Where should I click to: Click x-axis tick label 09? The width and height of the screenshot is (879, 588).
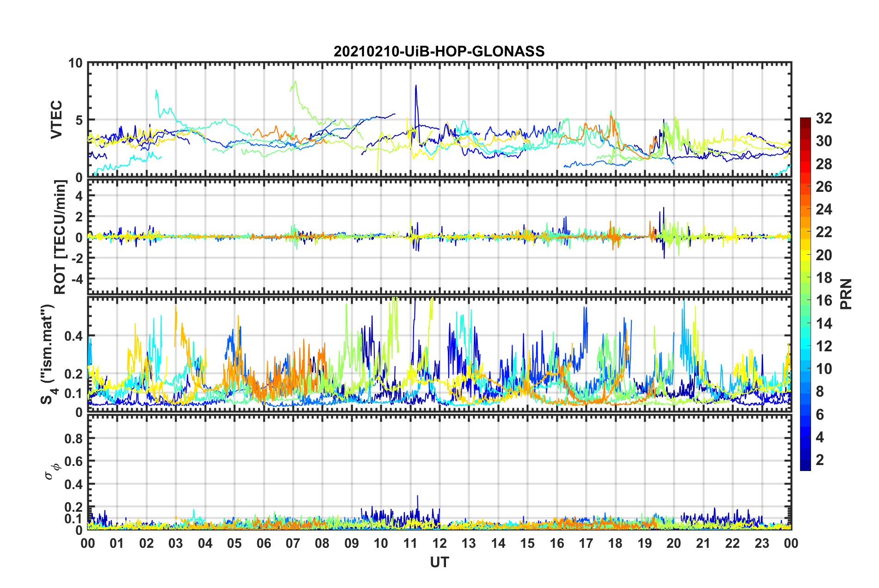coord(352,543)
